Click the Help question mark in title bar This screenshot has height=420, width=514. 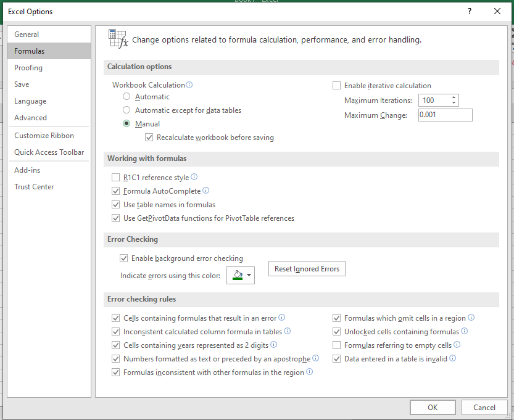470,11
